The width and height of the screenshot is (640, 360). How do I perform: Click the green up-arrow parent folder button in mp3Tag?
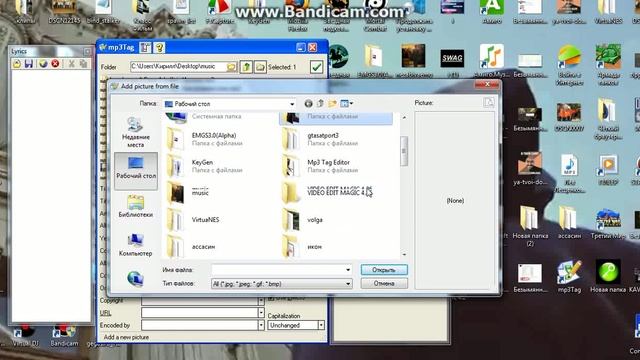[246, 67]
